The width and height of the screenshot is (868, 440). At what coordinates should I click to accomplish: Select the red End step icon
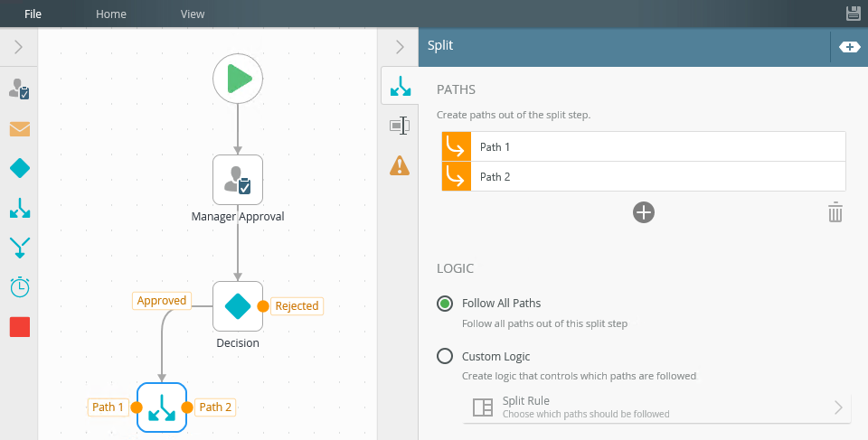[19, 326]
